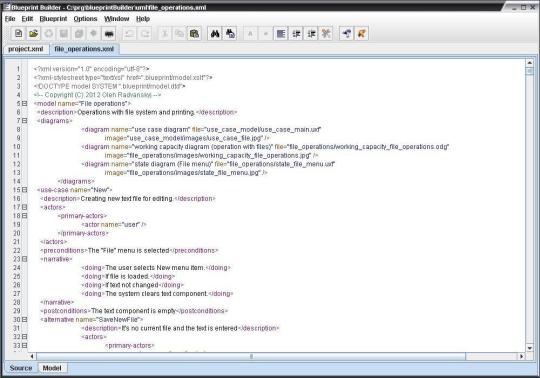The width and height of the screenshot is (540, 378).
Task: Click the horizontal scrollbar left arrow
Action: (x=32, y=356)
